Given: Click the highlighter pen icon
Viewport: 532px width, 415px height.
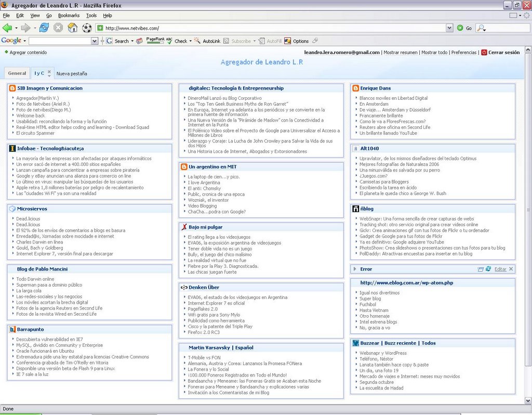Looking at the screenshot, I should point(315,41).
